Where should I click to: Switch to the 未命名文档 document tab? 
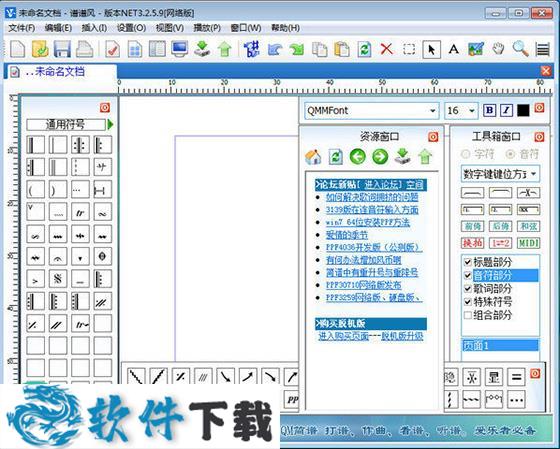pyautogui.click(x=61, y=71)
